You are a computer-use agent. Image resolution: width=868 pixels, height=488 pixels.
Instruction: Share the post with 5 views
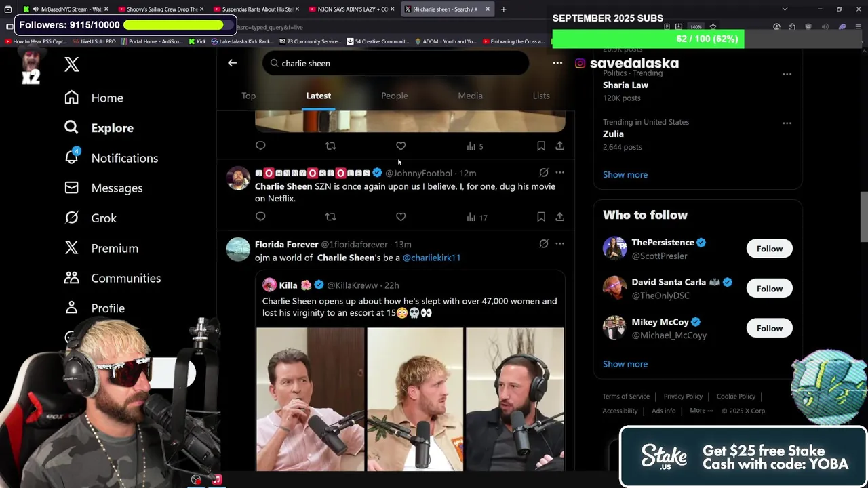[x=559, y=146]
